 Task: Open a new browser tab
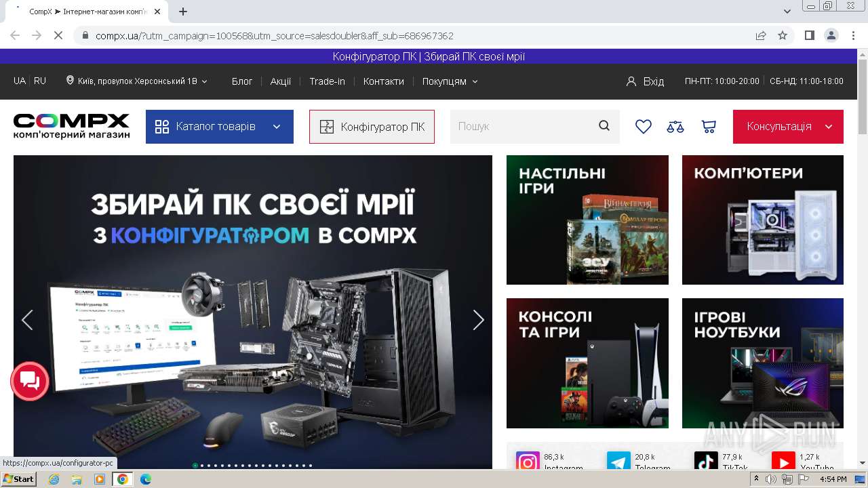tap(183, 12)
